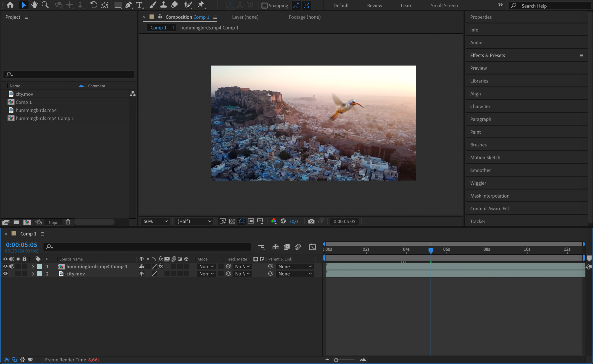Open the Graph Editor
593x364 pixels.
point(312,247)
